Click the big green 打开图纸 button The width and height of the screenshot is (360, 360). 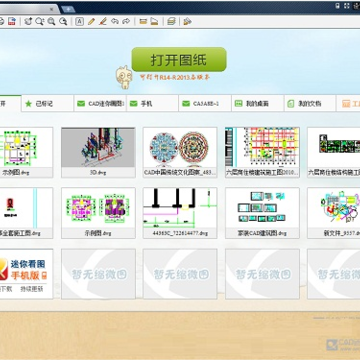[179, 59]
